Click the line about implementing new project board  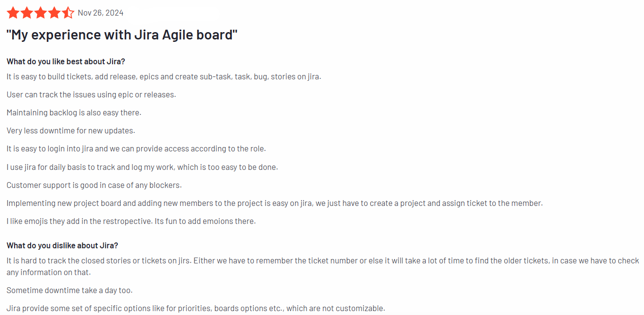tap(274, 203)
